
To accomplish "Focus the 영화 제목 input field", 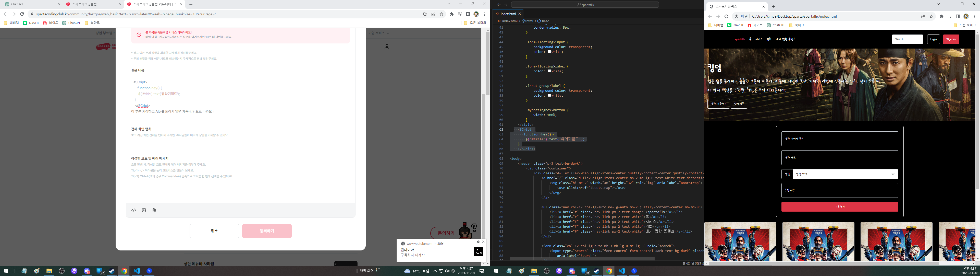I will (x=840, y=157).
